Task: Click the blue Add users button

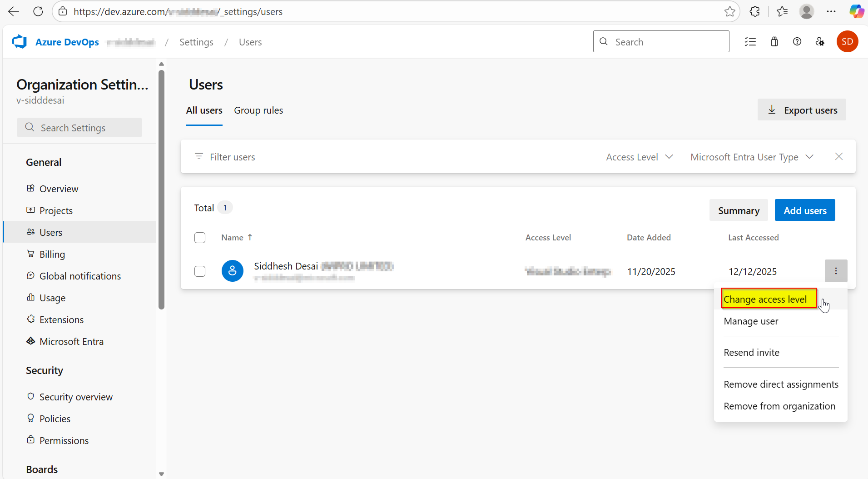Action: click(x=805, y=210)
